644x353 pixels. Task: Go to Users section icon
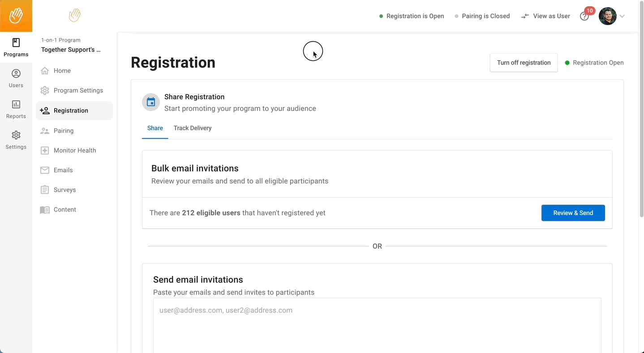[16, 73]
